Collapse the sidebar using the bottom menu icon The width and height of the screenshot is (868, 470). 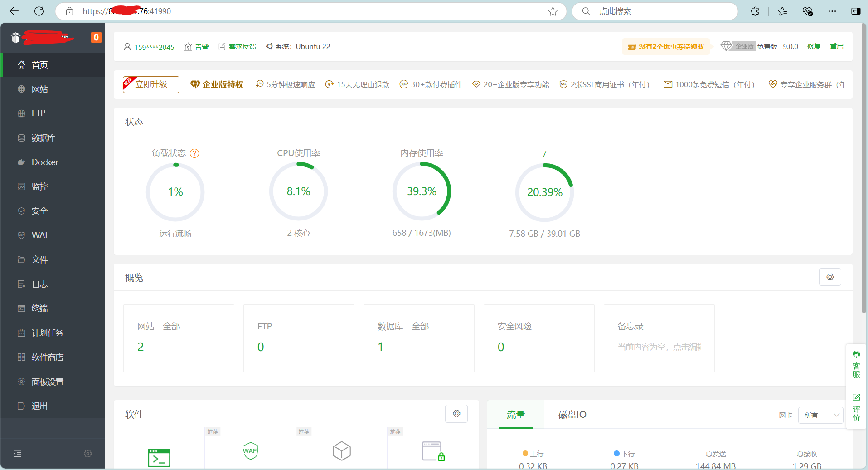(x=18, y=453)
